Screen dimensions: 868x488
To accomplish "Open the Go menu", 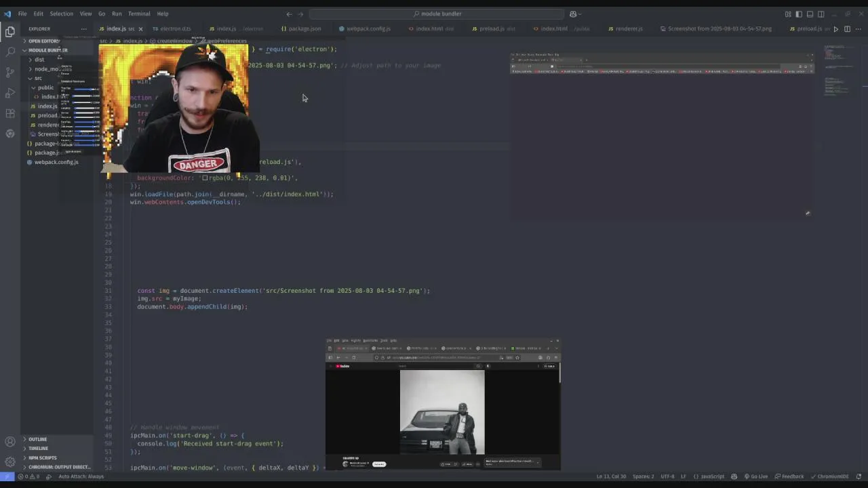I will [102, 14].
